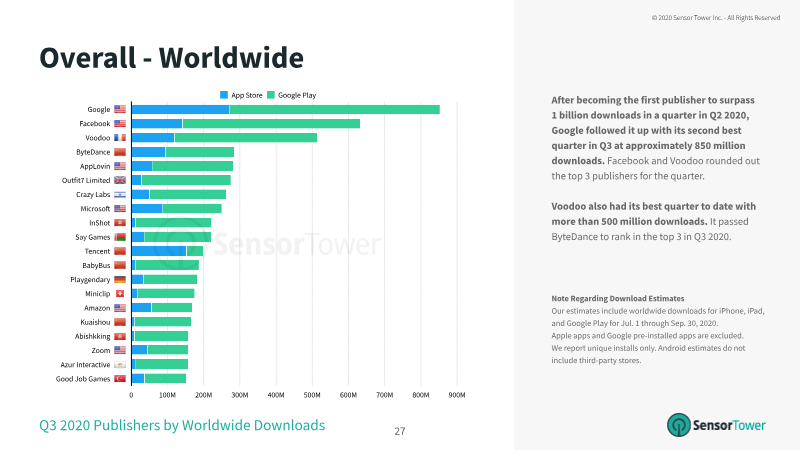800x450 pixels.
Task: Click the '500M' axis label
Action: pos(312,395)
